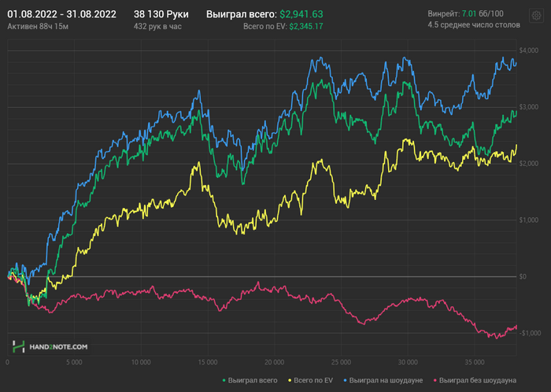The width and height of the screenshot is (551, 392).
Task: Click the 20 000 x-axis label
Action: pos(275,362)
